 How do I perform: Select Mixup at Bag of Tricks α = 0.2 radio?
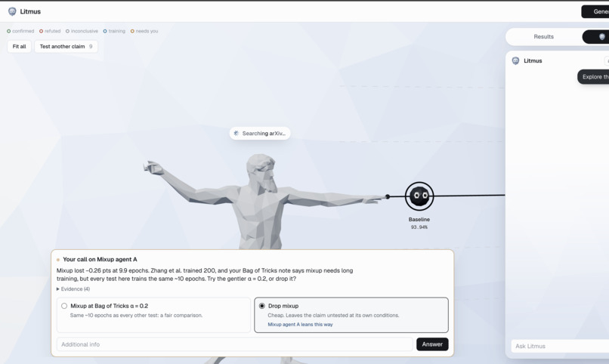64,306
